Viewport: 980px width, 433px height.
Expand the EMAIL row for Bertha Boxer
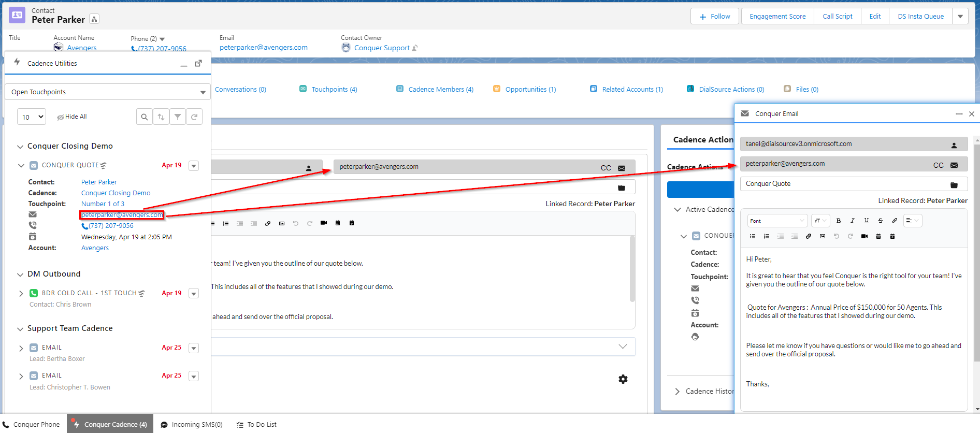[x=21, y=348]
